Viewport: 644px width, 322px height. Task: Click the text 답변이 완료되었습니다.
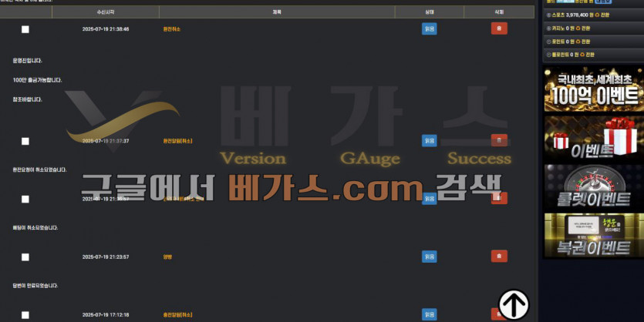(x=35, y=286)
